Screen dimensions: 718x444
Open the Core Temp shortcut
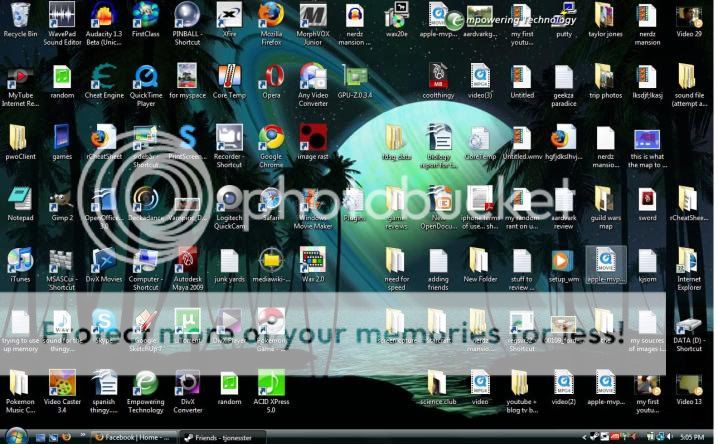[229, 78]
